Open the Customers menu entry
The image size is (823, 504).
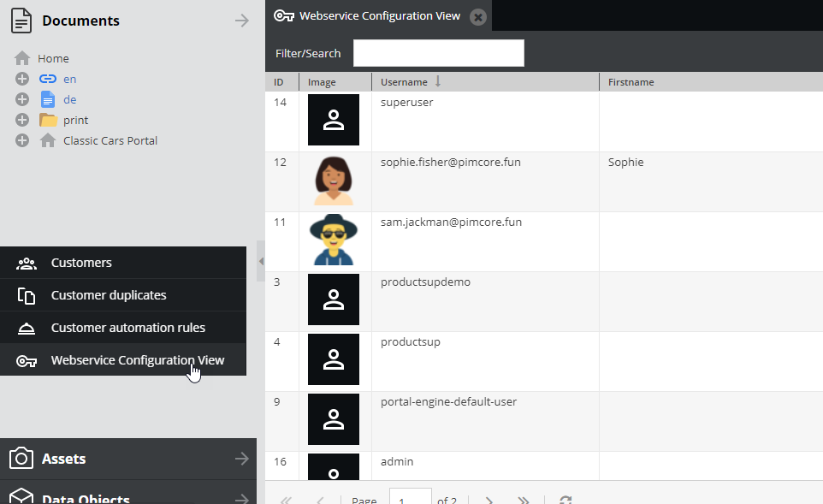tap(81, 263)
